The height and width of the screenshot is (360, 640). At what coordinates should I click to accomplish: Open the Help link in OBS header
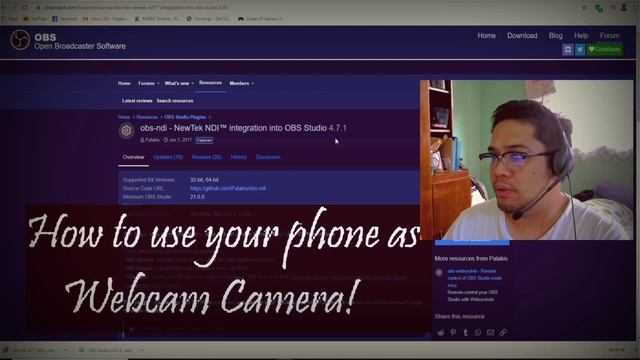(x=581, y=36)
